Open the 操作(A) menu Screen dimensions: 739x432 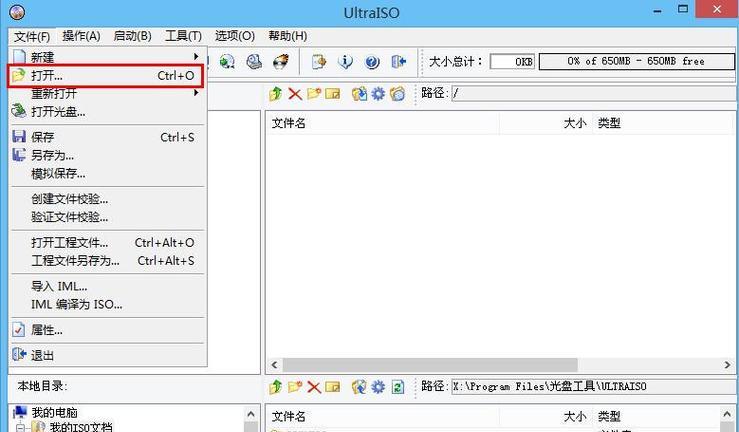(81, 36)
